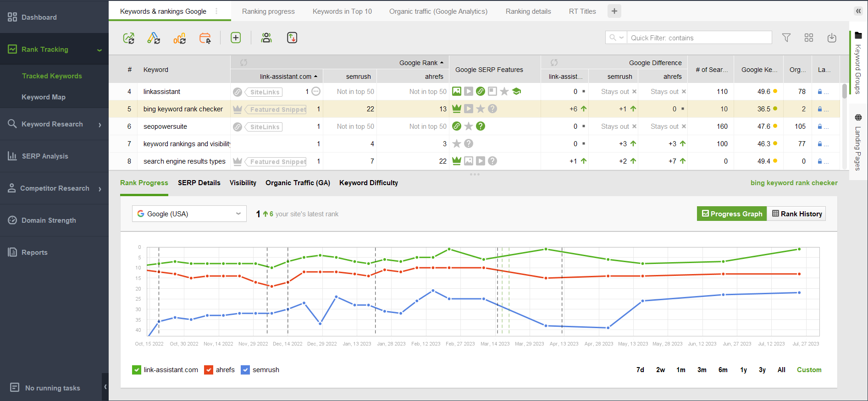
Task: Click the green Add Keywords plus icon
Action: 236,38
